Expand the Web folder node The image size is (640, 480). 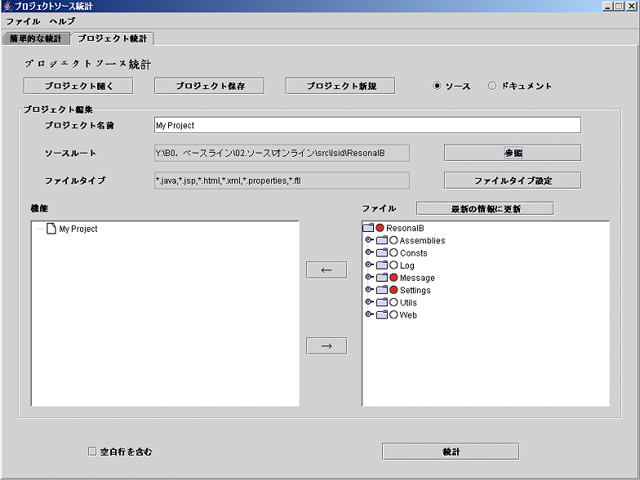tap(369, 314)
